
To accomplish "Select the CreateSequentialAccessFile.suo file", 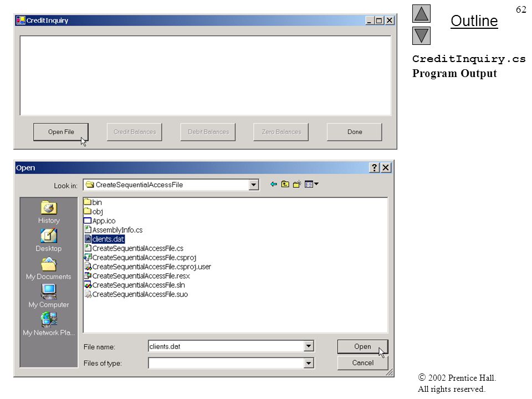I will click(136, 294).
